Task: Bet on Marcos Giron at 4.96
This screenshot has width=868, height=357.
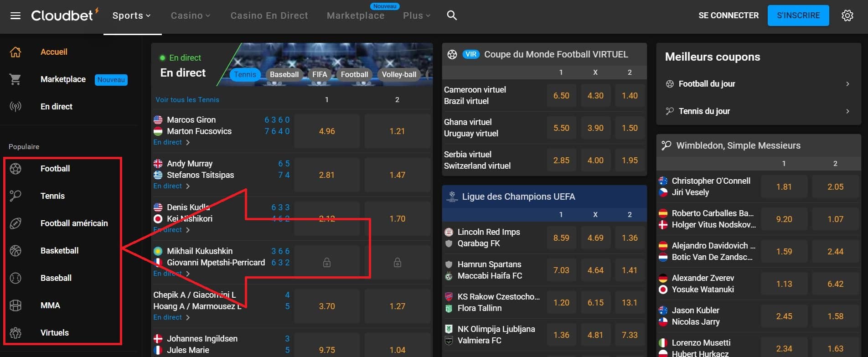Action: 327,131
